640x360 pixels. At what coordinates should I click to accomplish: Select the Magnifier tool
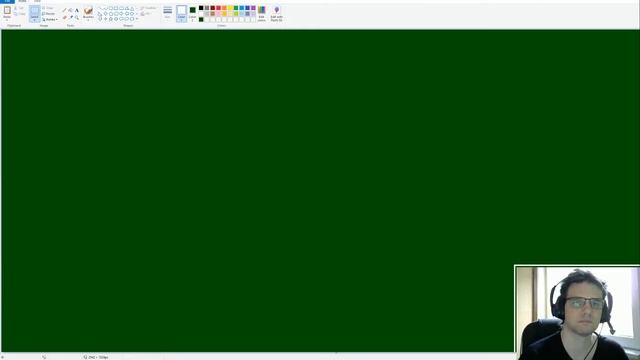point(77,18)
